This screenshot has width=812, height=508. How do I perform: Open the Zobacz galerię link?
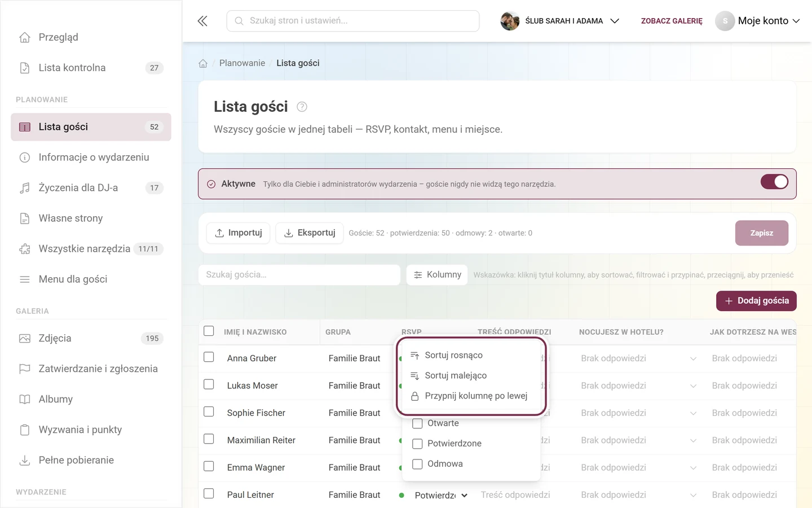(x=672, y=21)
